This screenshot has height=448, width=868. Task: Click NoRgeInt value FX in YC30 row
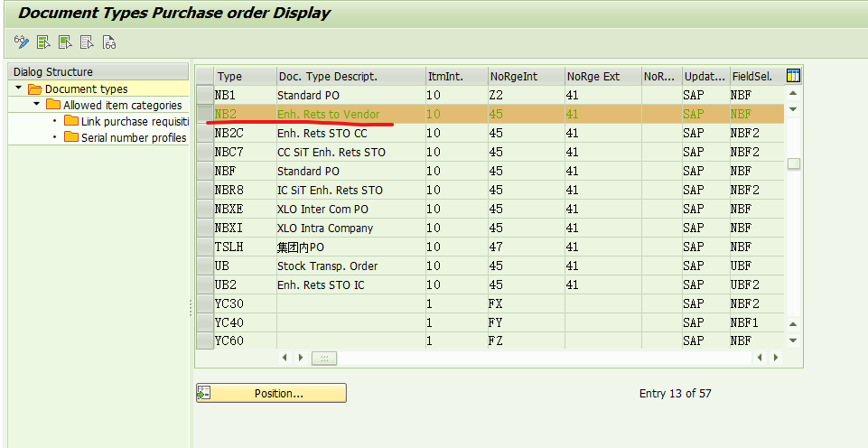[526, 303]
